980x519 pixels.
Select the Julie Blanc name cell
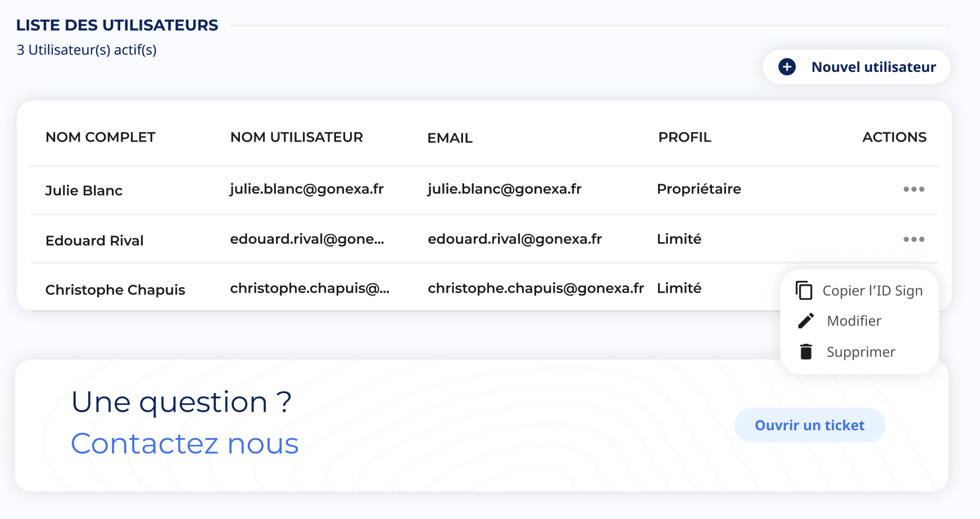click(x=84, y=190)
